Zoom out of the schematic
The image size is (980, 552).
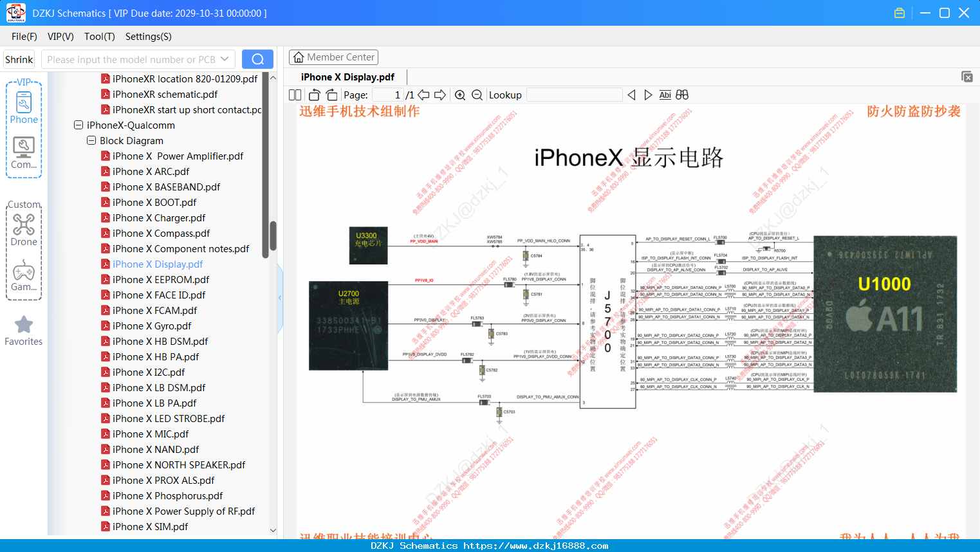[x=477, y=95]
